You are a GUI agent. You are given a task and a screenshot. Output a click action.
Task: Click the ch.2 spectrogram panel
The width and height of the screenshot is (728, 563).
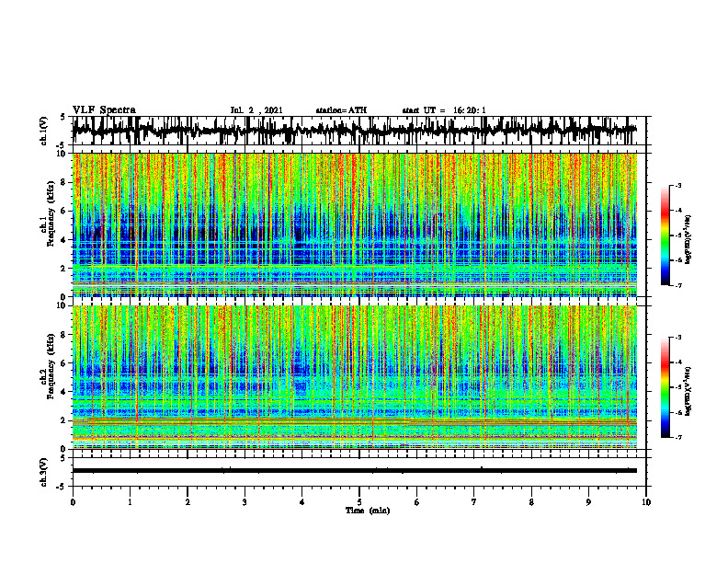point(354,377)
